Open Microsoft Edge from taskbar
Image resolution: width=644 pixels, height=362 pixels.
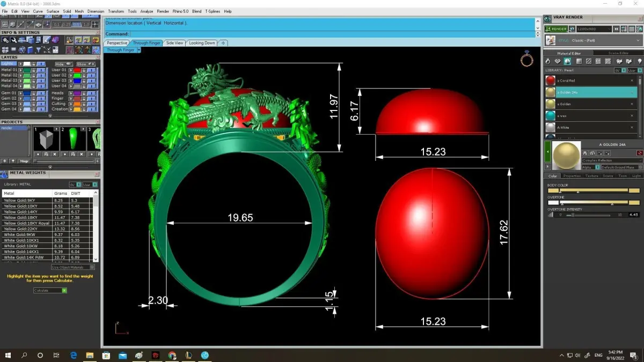(74, 355)
